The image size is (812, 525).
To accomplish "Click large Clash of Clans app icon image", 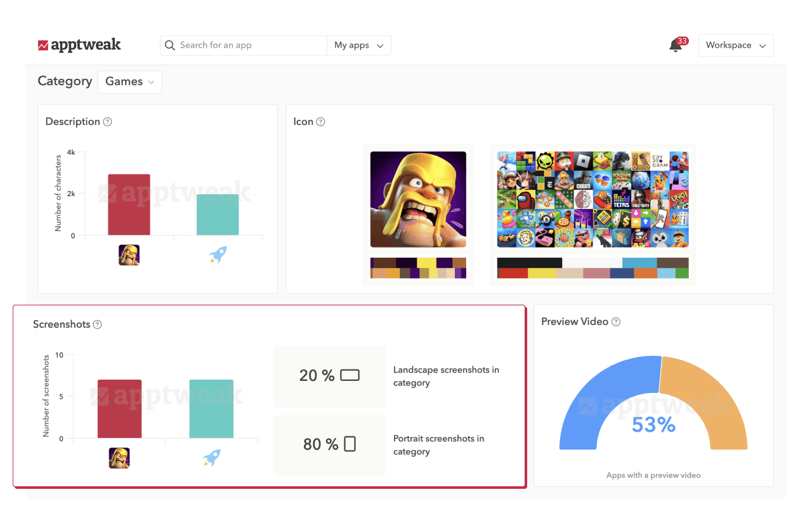I will [x=418, y=199].
